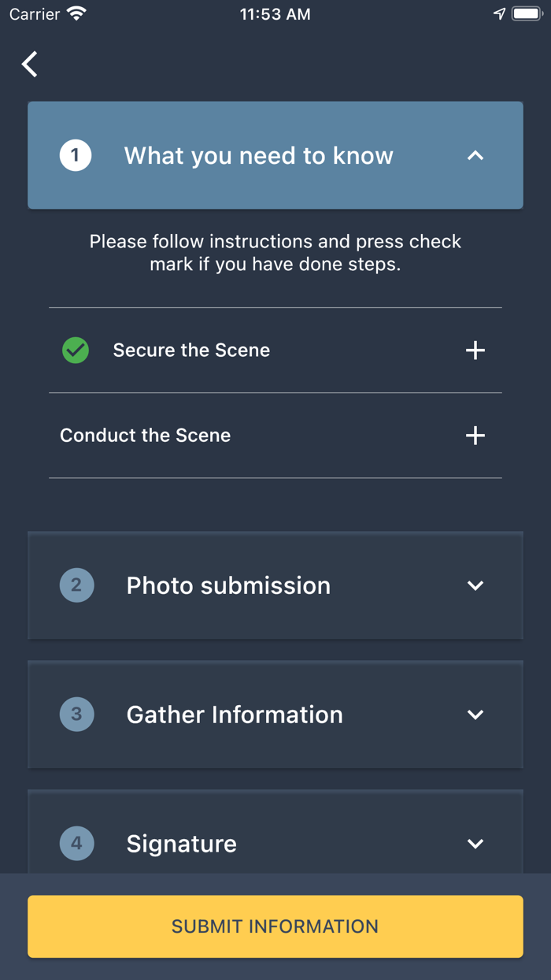Viewport: 551px width, 980px height.
Task: Tap the back arrow icon
Action: tap(30, 64)
